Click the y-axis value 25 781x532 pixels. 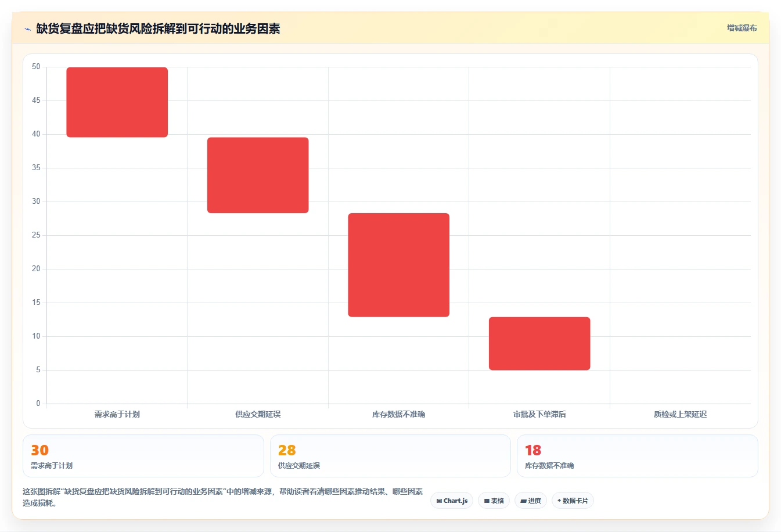36,235
